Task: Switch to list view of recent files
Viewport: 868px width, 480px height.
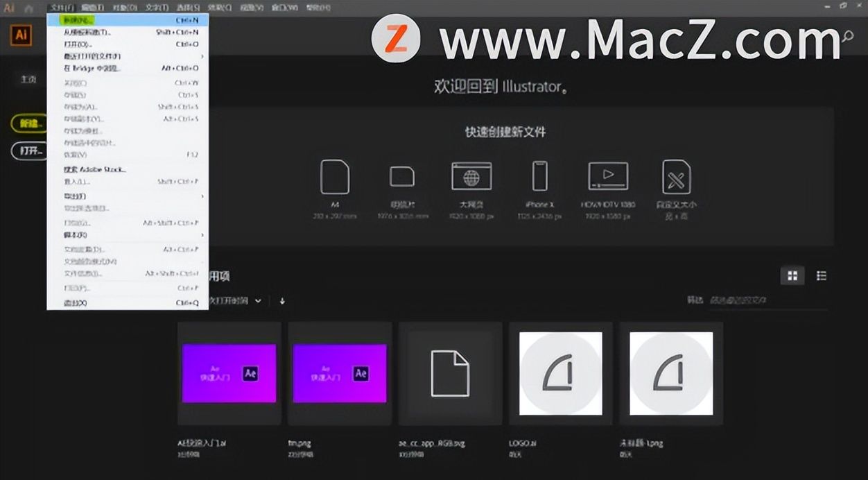Action: pyautogui.click(x=822, y=276)
